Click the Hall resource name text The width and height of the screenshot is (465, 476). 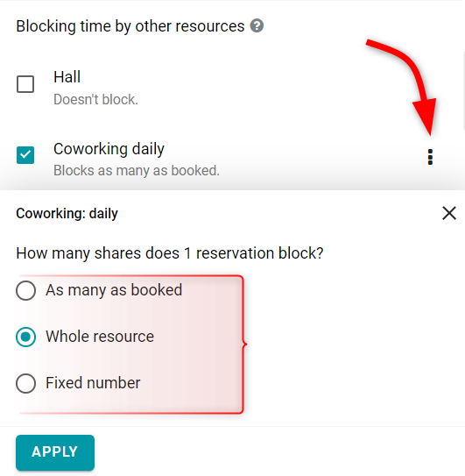click(67, 77)
